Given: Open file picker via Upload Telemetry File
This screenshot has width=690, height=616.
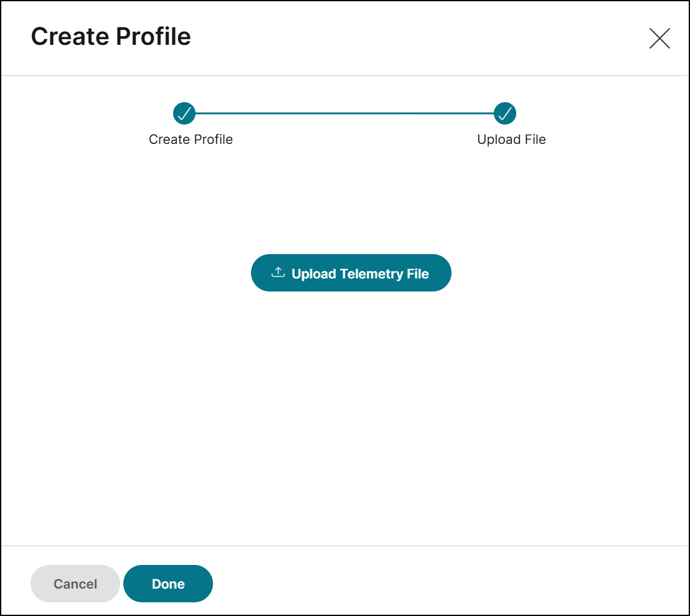Looking at the screenshot, I should [351, 273].
